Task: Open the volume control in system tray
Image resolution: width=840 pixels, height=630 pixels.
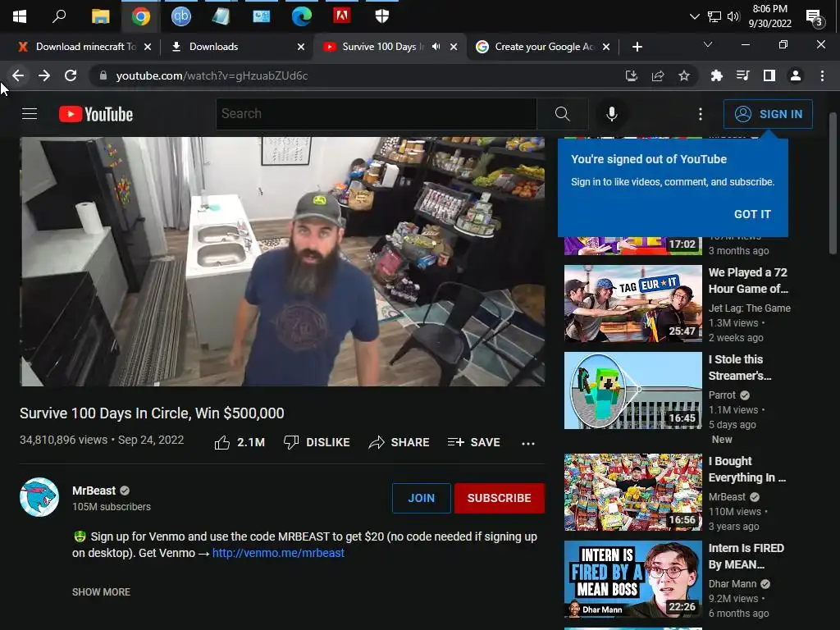Action: (x=733, y=16)
